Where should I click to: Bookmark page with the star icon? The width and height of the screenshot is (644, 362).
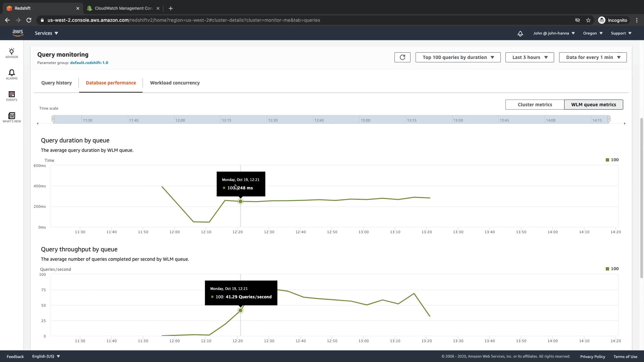[588, 20]
